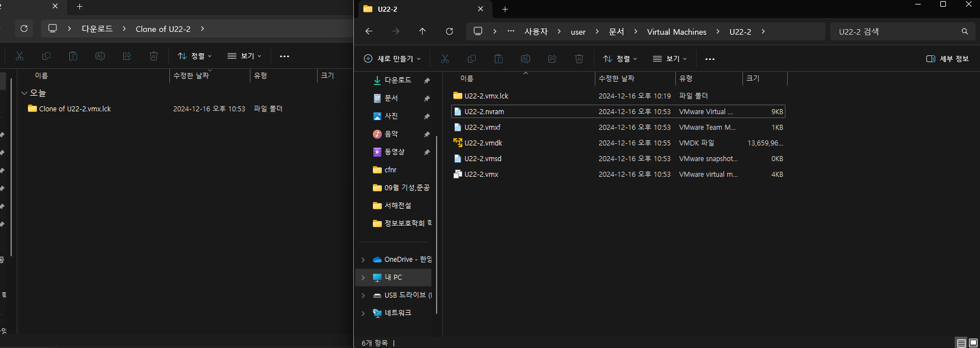
Task: Open the 새로 만들기 dropdown
Action: point(392,59)
